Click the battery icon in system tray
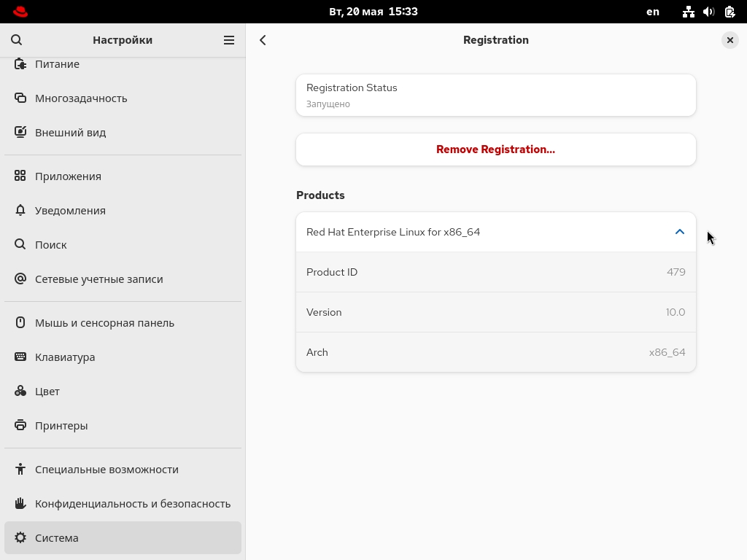The height and width of the screenshot is (560, 747). (x=729, y=12)
